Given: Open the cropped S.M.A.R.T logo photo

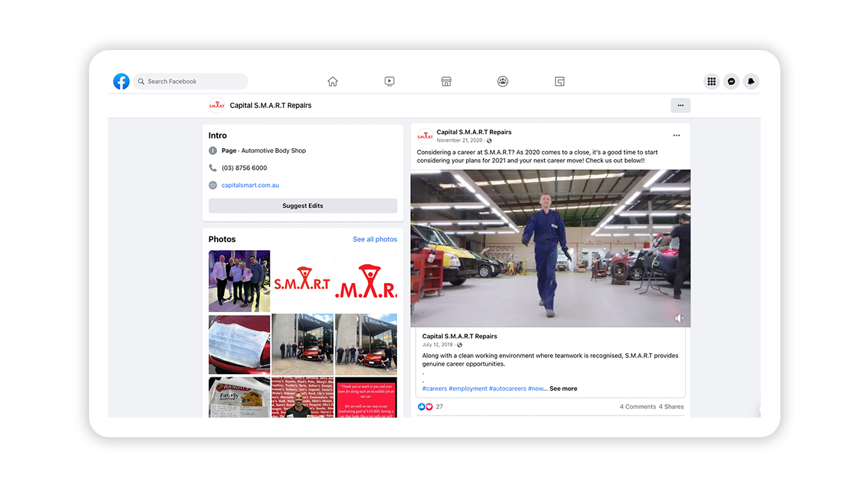Looking at the screenshot, I should 366,281.
